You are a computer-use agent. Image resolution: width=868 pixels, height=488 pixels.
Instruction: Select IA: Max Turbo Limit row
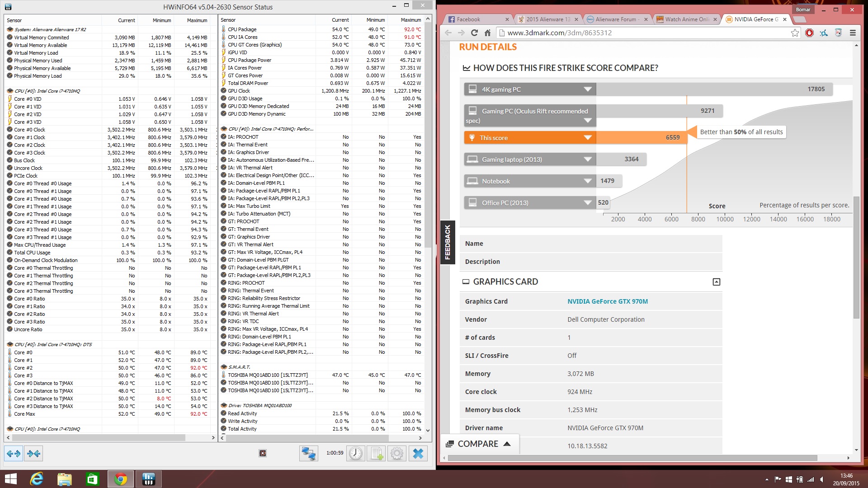pos(321,206)
